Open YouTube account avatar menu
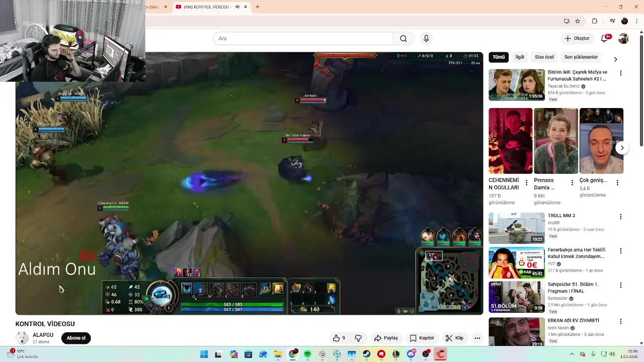 (x=623, y=39)
